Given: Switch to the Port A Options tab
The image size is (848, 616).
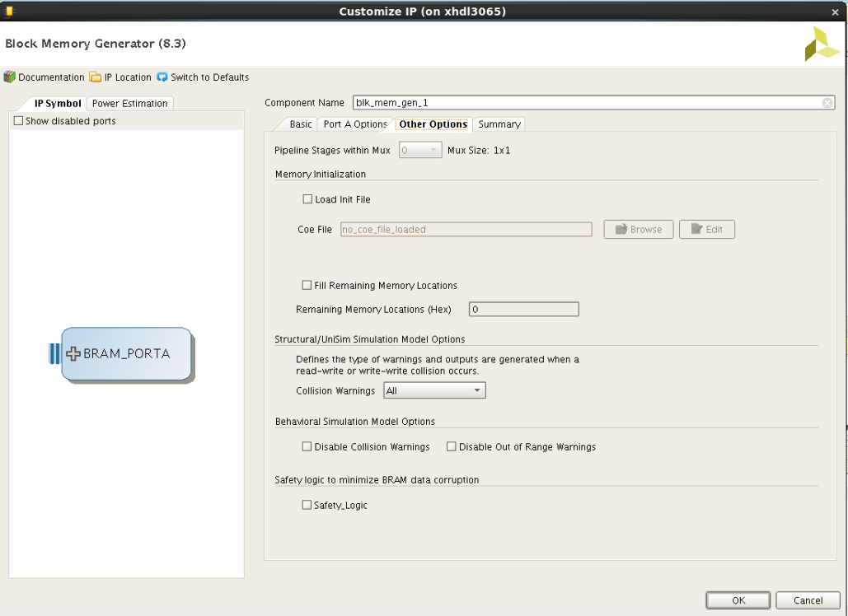Looking at the screenshot, I should 354,124.
